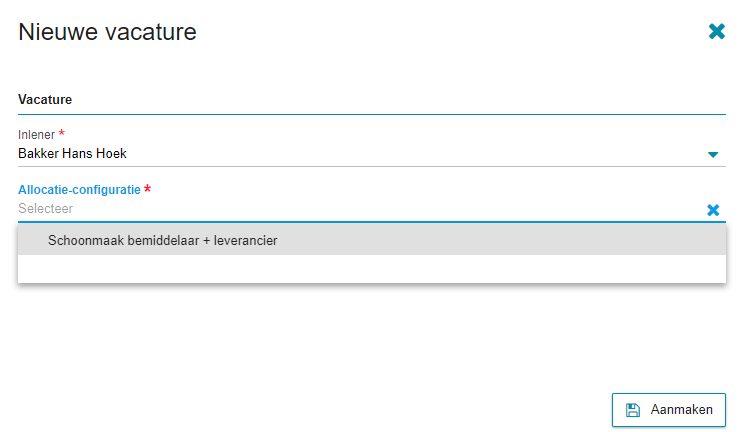The width and height of the screenshot is (746, 432).
Task: Close the Nieuwe vacature dialog
Action: point(717,31)
